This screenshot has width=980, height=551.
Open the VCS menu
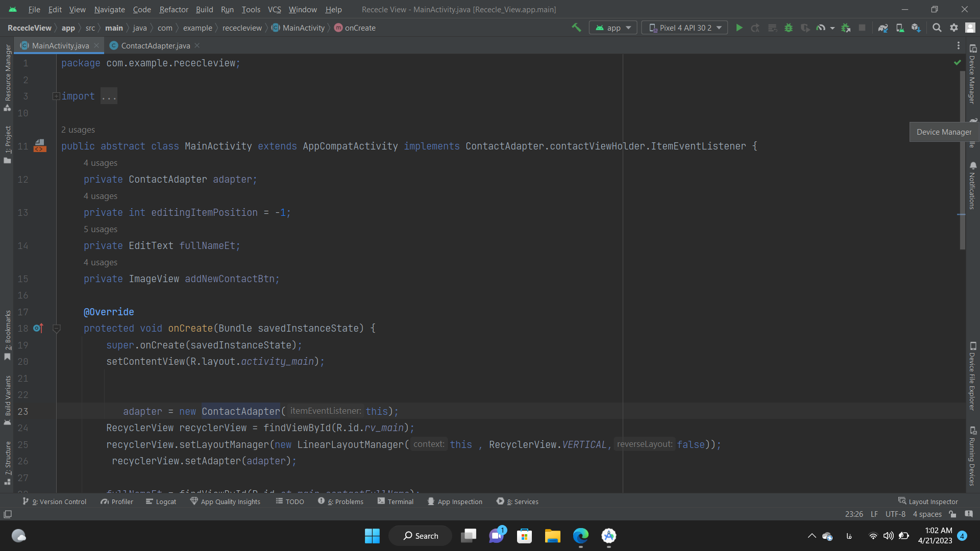tap(275, 9)
